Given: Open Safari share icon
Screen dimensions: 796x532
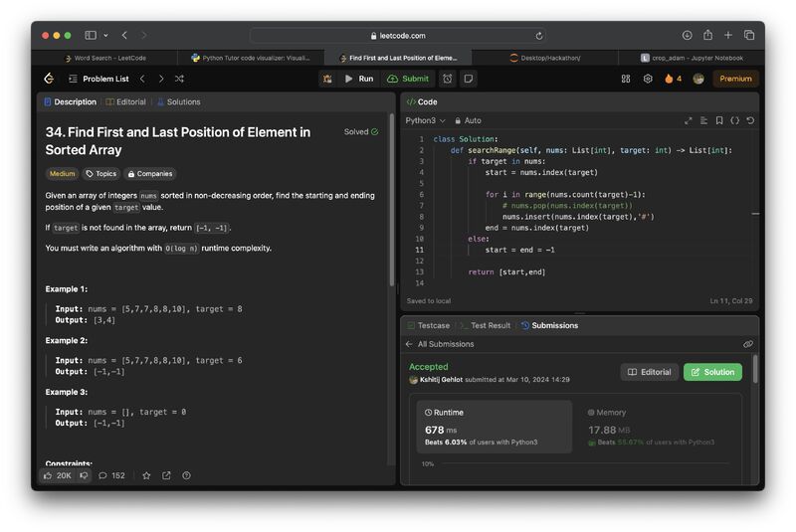Looking at the screenshot, I should coord(707,35).
